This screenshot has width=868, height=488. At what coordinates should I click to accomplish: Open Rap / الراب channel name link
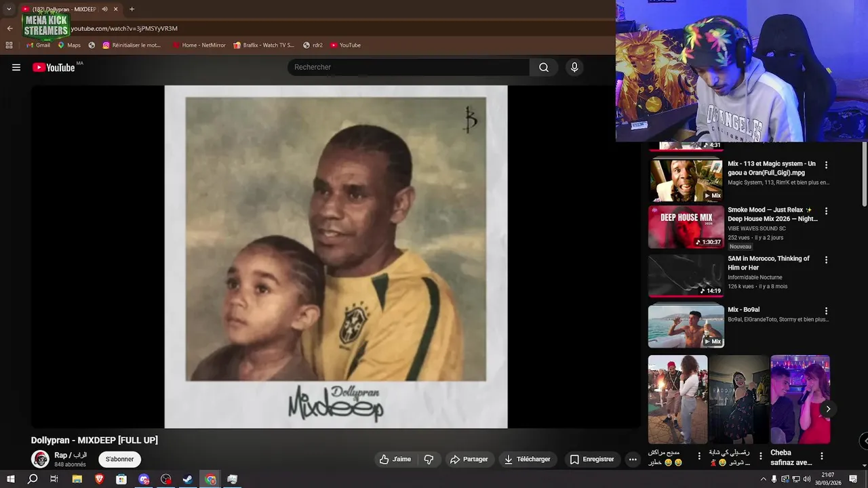71,455
